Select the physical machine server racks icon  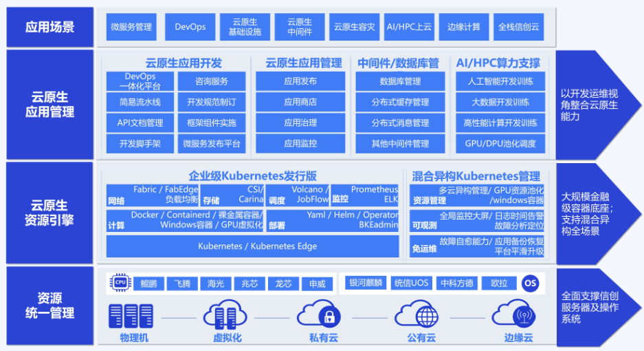coord(131,316)
